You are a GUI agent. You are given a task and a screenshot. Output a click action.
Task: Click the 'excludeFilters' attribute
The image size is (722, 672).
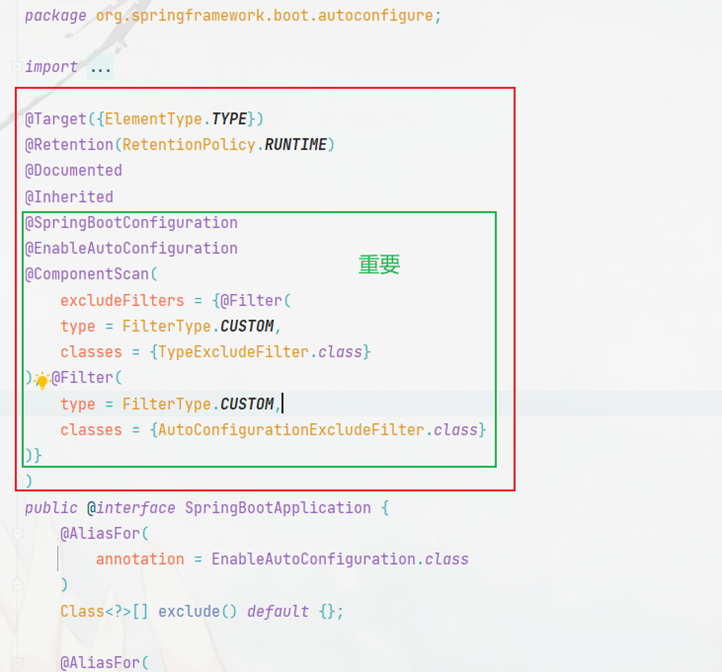point(122,301)
